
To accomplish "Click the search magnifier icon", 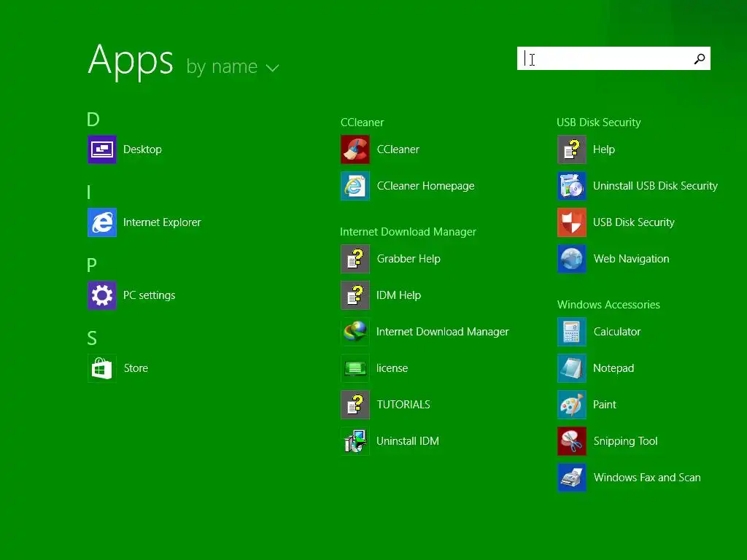I will click(x=700, y=58).
